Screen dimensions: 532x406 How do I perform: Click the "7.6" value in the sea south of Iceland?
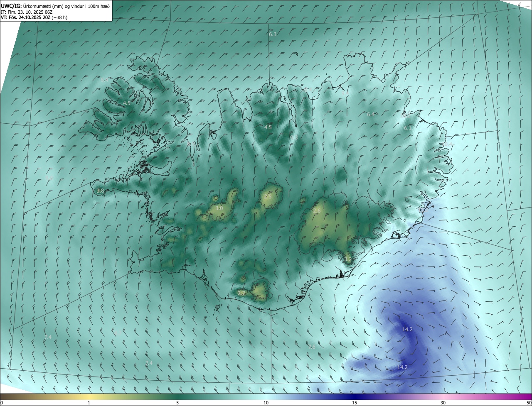tap(312, 347)
